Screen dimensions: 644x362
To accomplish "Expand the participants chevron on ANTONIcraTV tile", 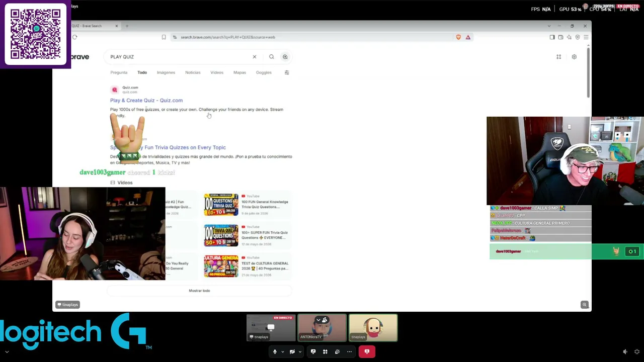I will click(x=318, y=320).
